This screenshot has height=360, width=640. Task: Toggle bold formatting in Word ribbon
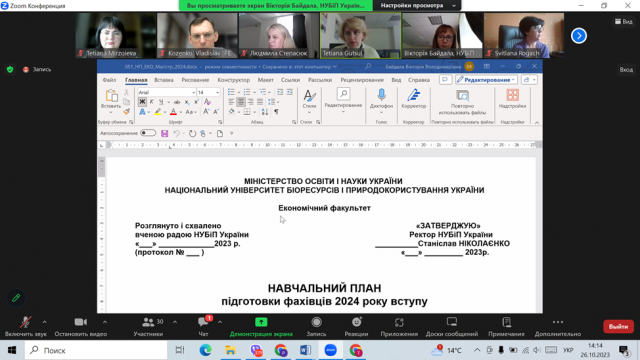coord(142,102)
